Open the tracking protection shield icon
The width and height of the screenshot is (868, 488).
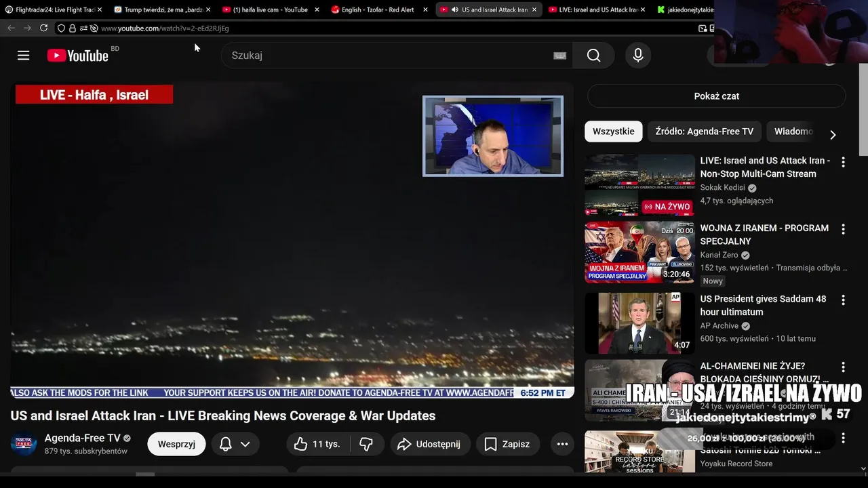61,28
